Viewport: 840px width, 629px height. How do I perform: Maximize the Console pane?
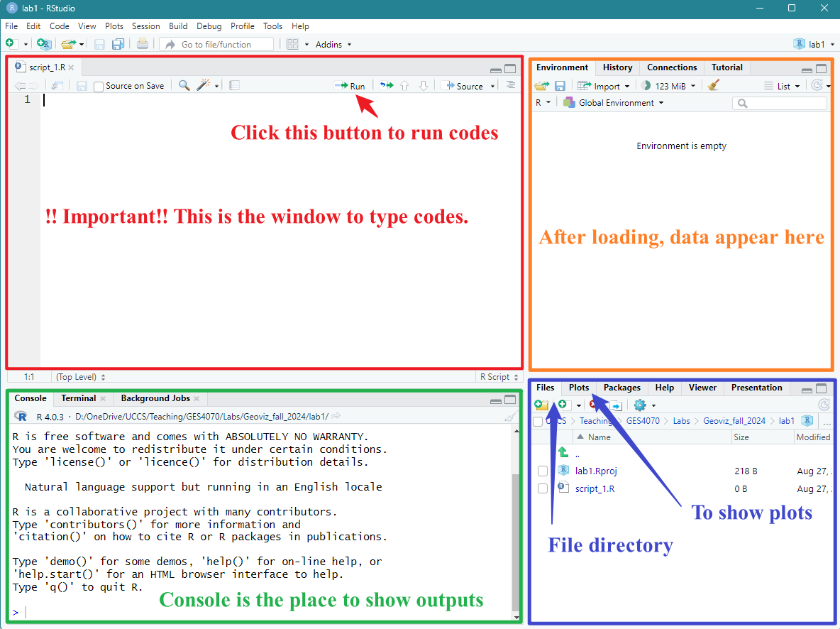tap(510, 400)
